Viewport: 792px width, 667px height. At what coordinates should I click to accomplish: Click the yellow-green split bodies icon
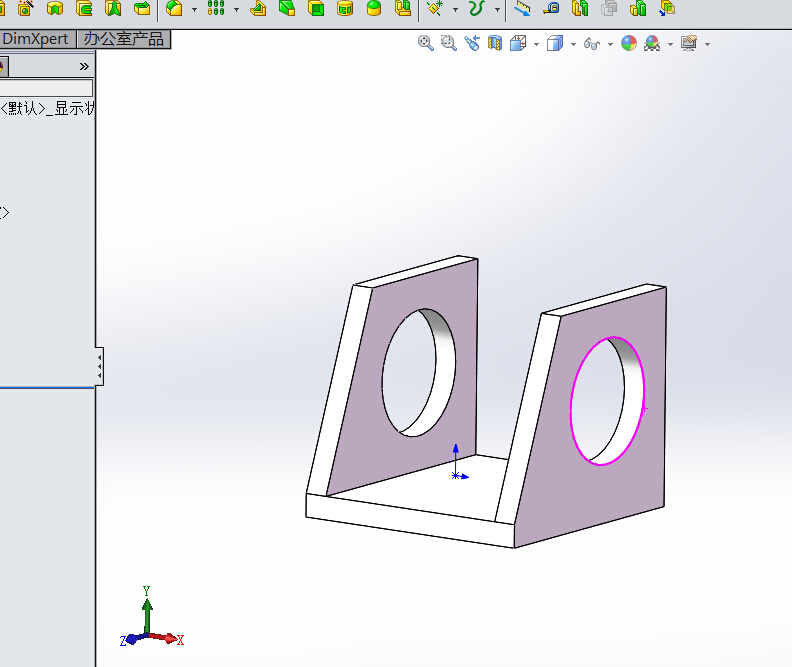click(x=580, y=8)
